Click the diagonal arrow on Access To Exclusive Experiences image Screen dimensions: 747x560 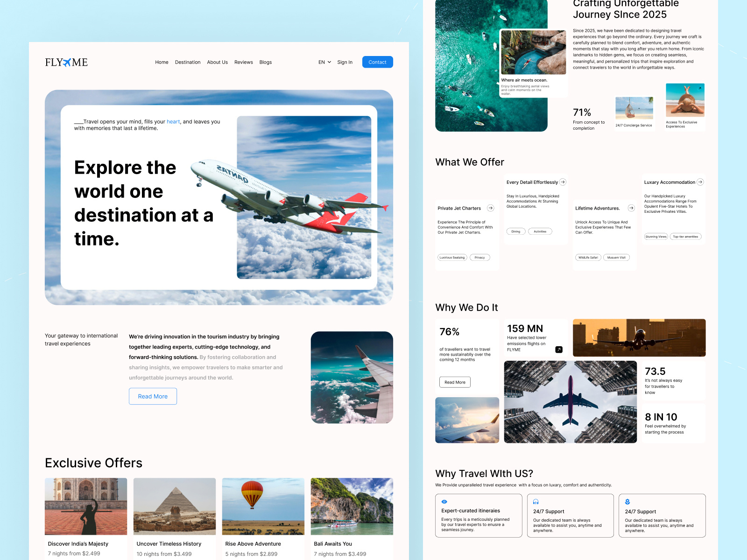[700, 87]
